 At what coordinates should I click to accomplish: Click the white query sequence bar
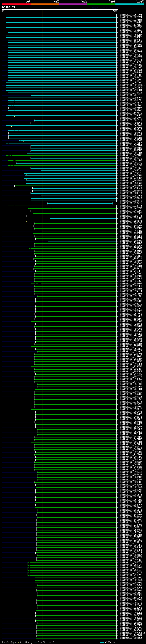(x=60, y=10)
